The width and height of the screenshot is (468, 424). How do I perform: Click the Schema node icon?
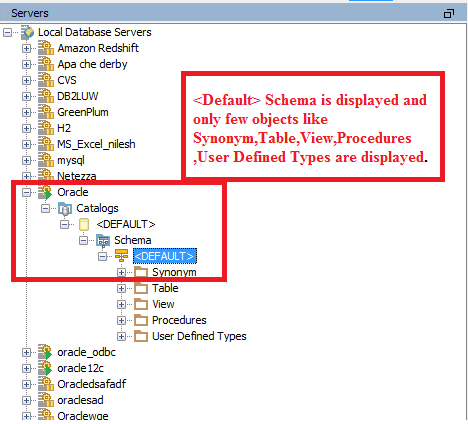tap(103, 241)
